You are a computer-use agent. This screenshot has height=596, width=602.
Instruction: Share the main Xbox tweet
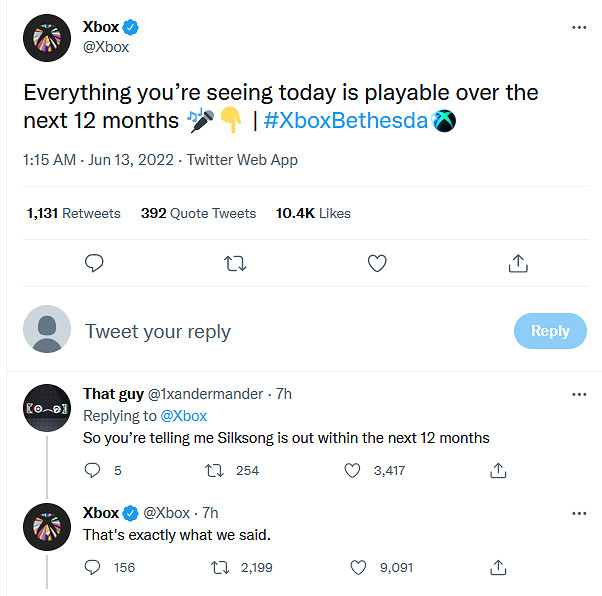coord(518,263)
